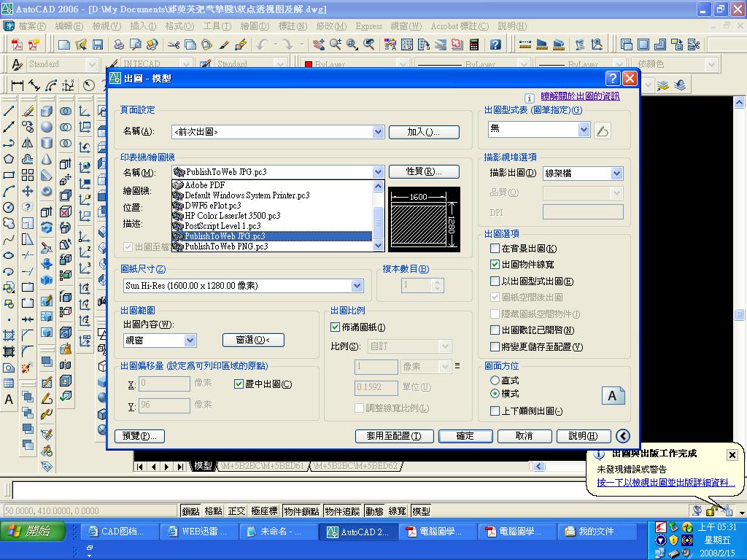
Task: Select the Line draw tool
Action: coord(9,112)
